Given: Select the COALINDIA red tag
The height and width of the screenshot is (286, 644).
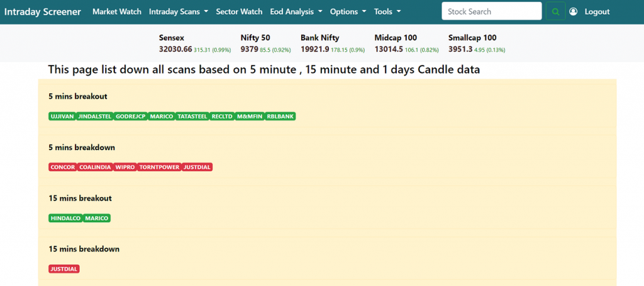Looking at the screenshot, I should [x=95, y=167].
